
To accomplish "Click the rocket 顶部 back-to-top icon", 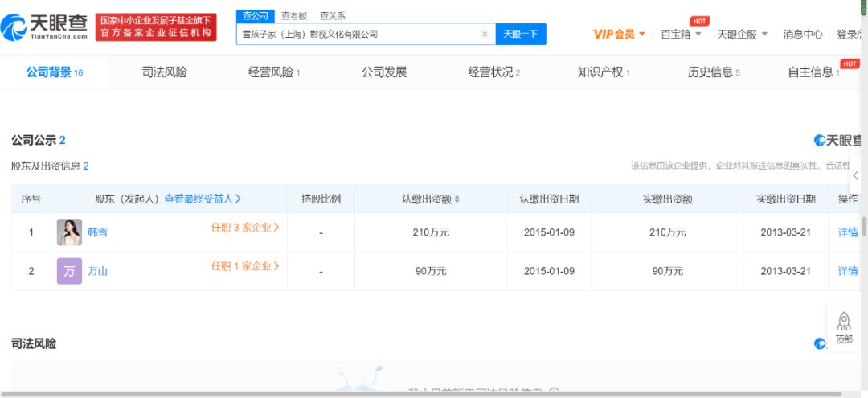I will click(x=844, y=328).
